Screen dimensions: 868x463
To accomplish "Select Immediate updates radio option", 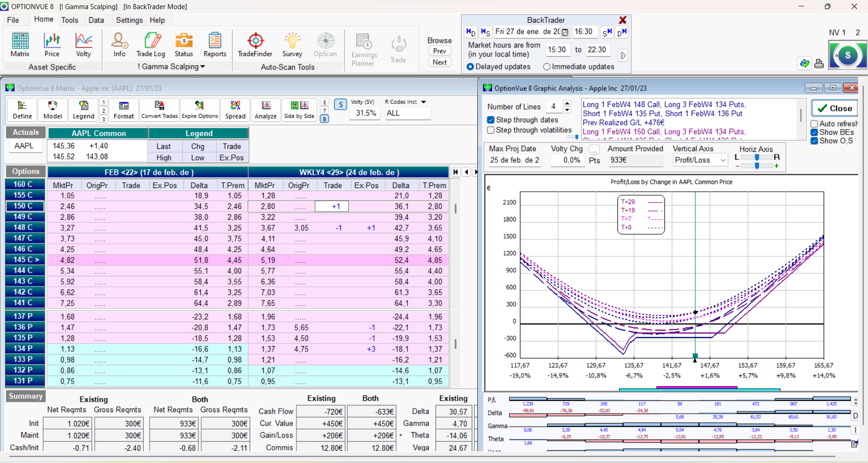I will point(547,67).
